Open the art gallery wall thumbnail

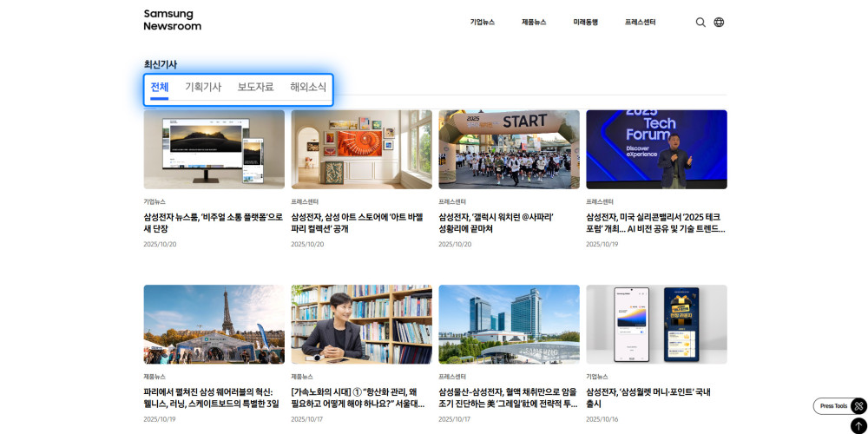pyautogui.click(x=361, y=149)
